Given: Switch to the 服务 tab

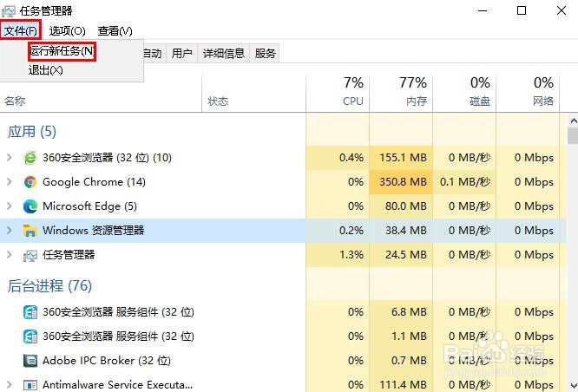Looking at the screenshot, I should point(265,54).
